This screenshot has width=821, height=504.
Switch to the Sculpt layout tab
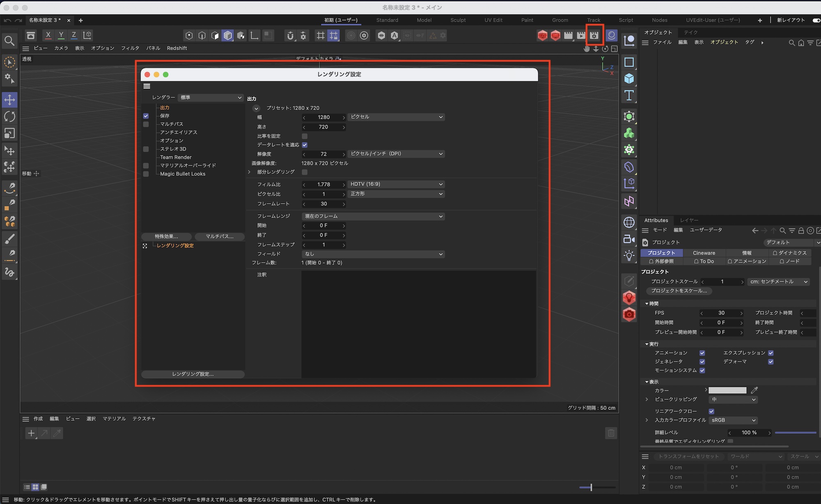[458, 20]
